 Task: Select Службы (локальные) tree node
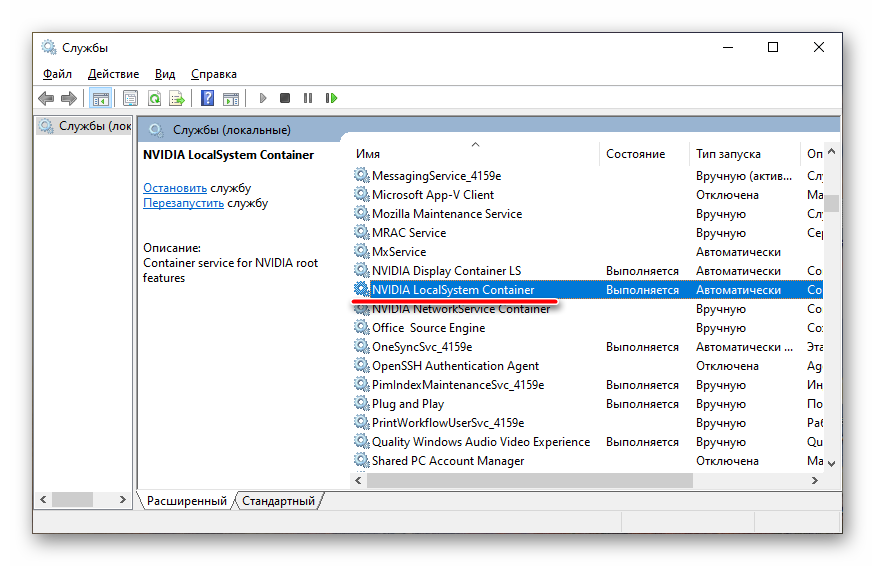pos(85,126)
